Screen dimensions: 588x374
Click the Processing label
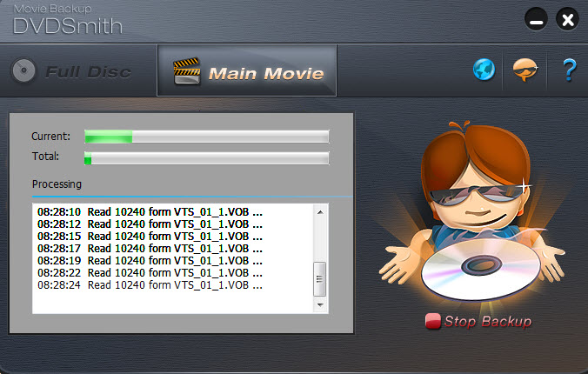pos(57,184)
